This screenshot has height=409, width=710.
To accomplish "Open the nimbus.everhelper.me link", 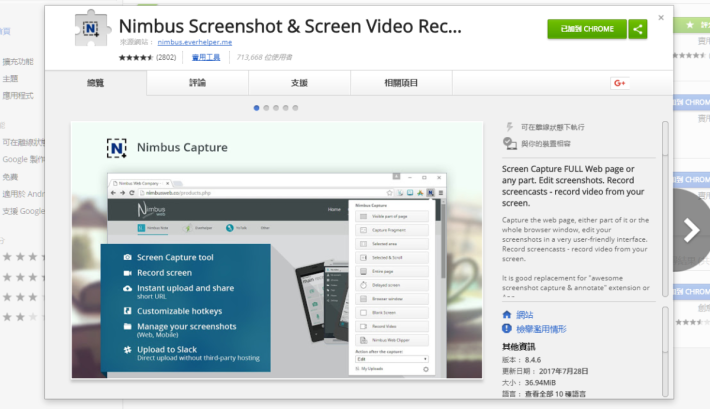I will [195, 42].
